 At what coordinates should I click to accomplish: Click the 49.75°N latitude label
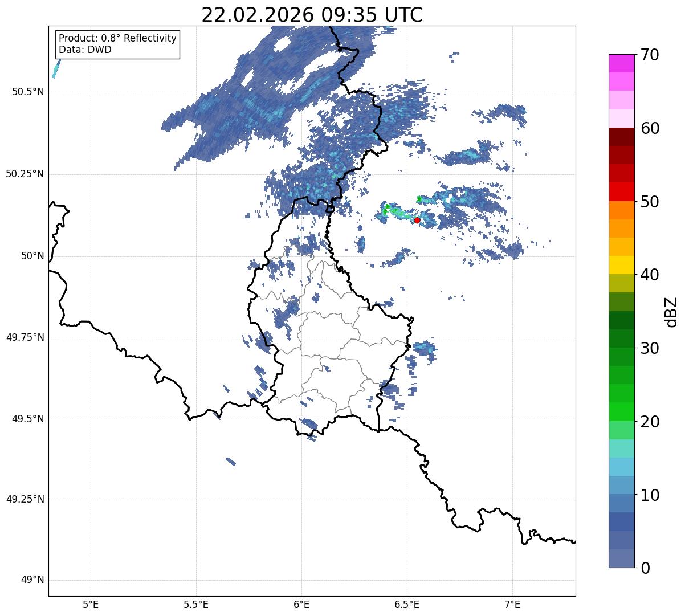point(25,337)
